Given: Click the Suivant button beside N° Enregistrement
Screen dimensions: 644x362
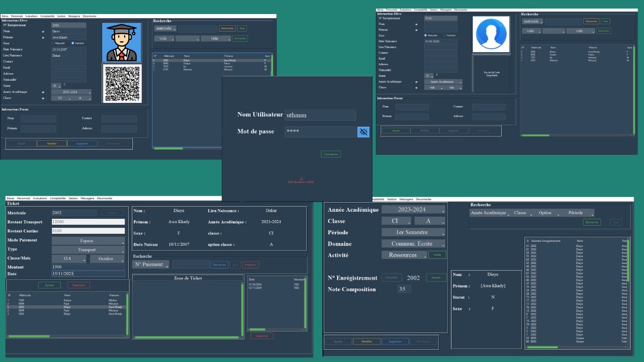Looking at the screenshot, I should point(436,278).
